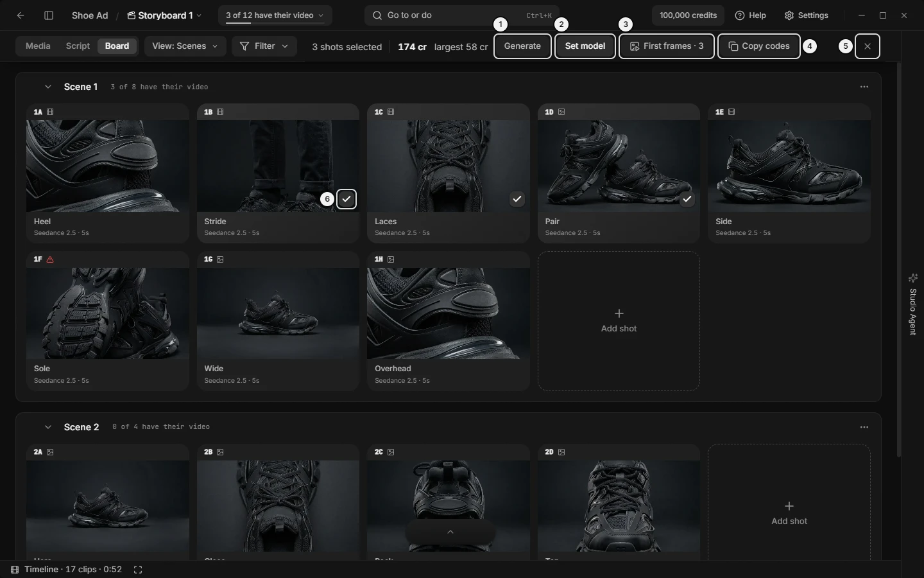Close the selection bar with X

click(868, 46)
